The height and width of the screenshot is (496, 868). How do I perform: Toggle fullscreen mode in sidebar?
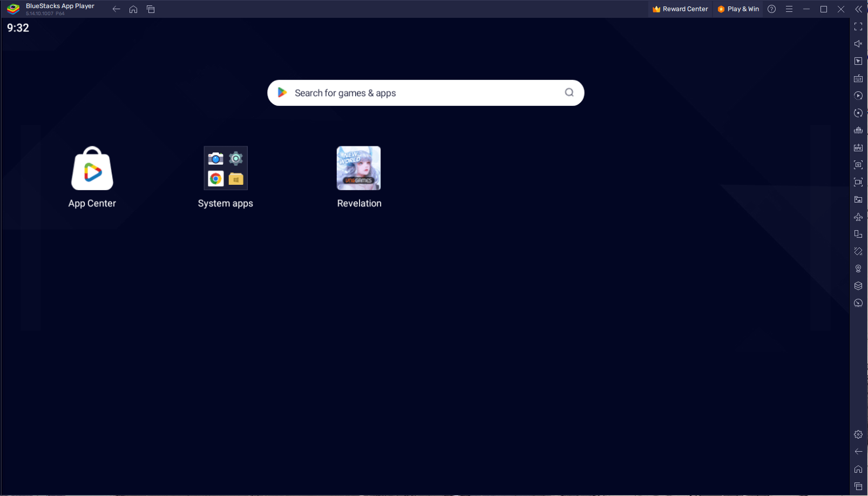pyautogui.click(x=858, y=26)
